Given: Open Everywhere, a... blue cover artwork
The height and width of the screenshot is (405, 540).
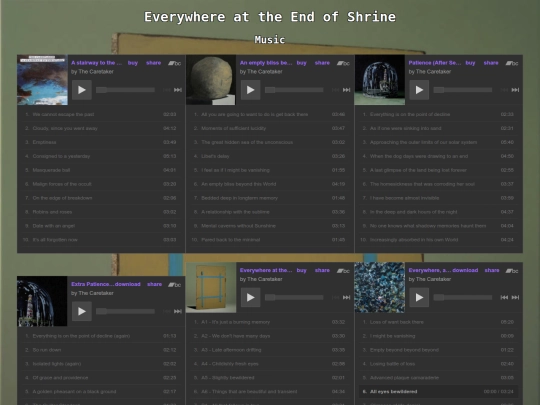Looking at the screenshot, I should (x=380, y=288).
